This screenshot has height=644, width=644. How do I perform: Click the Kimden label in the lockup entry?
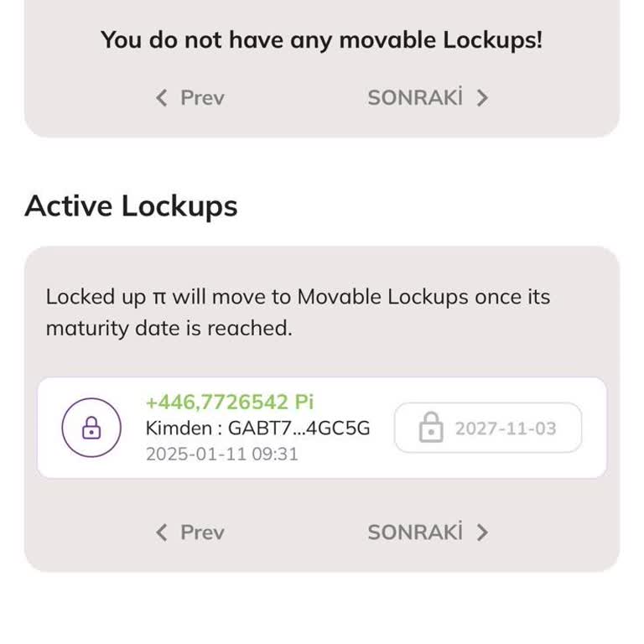point(179,428)
